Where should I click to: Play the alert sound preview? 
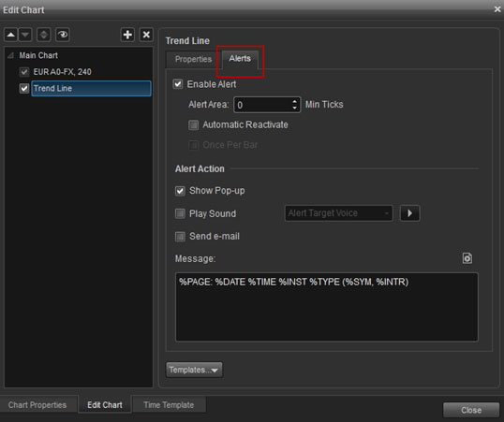(x=409, y=213)
